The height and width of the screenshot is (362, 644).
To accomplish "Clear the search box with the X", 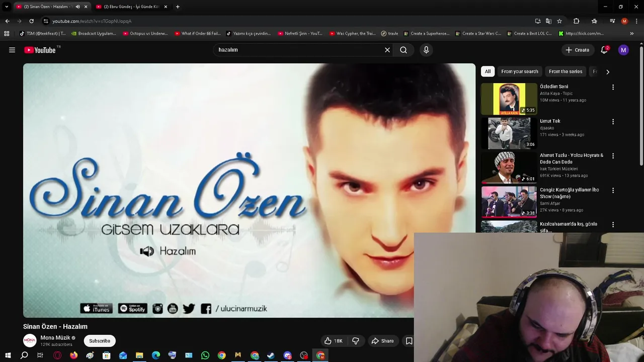I will click(387, 50).
